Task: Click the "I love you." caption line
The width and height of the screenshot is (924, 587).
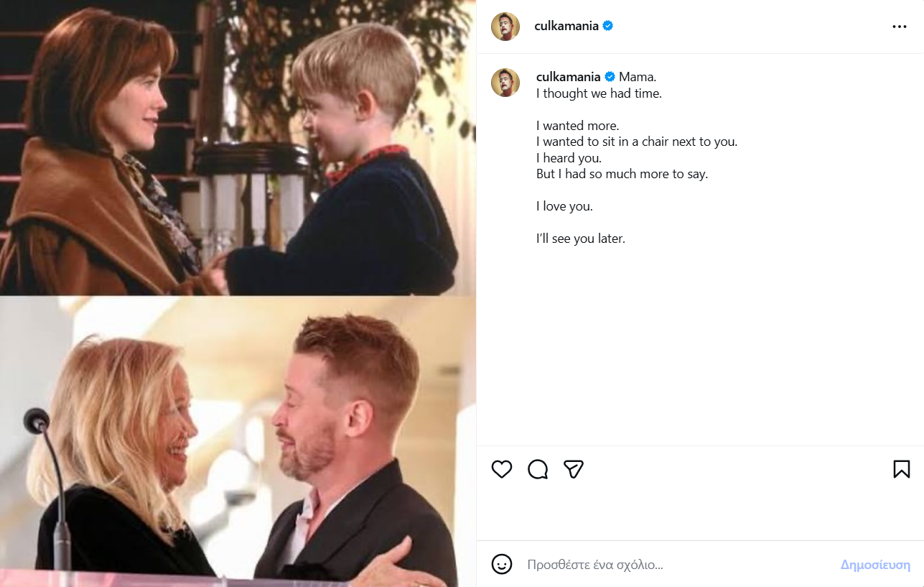Action: pos(564,206)
